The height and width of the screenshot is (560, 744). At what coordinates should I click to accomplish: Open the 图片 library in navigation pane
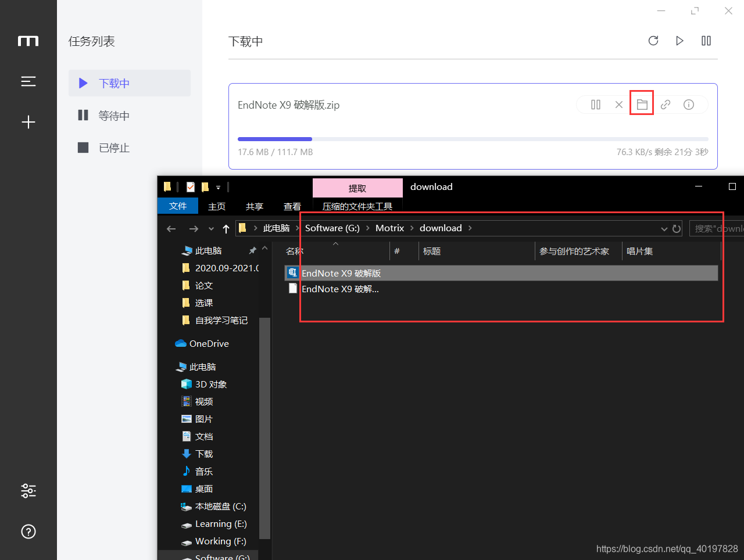coord(197,419)
